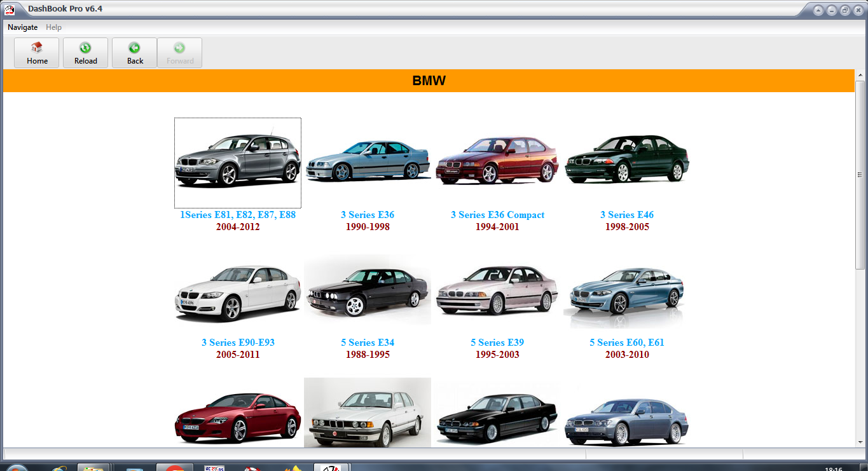Select the 3 Series E36 car image
Image resolution: width=868 pixels, height=471 pixels.
pyautogui.click(x=368, y=162)
